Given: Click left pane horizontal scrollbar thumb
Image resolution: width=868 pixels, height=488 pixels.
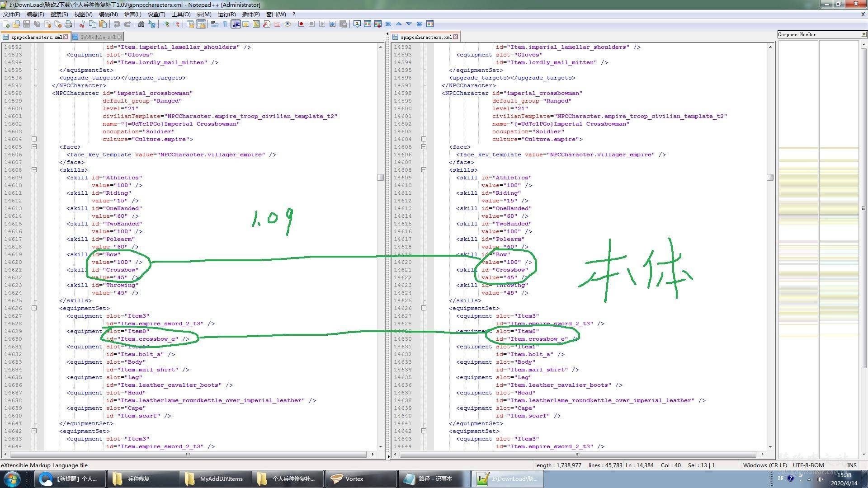Looking at the screenshot, I should 187,454.
